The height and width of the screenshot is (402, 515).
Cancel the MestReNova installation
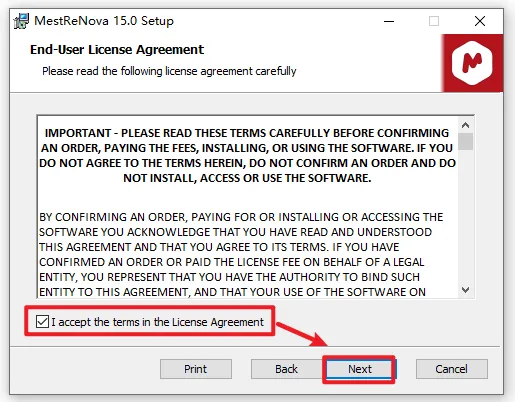tap(451, 369)
